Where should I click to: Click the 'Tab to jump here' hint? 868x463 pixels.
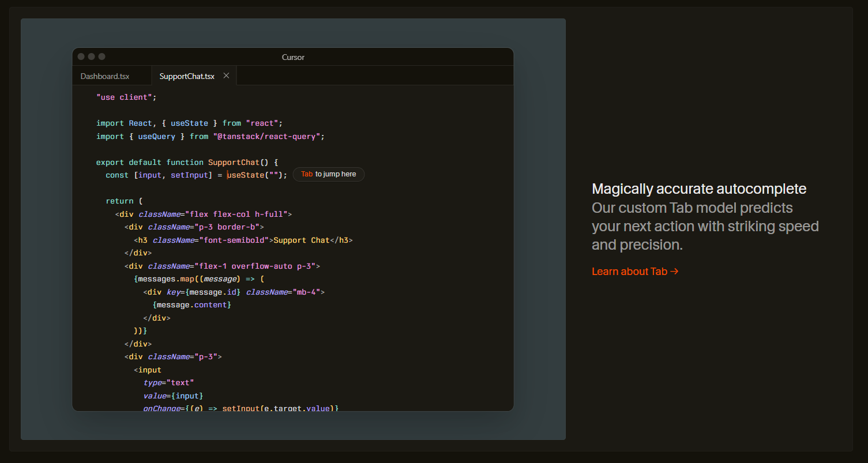328,174
